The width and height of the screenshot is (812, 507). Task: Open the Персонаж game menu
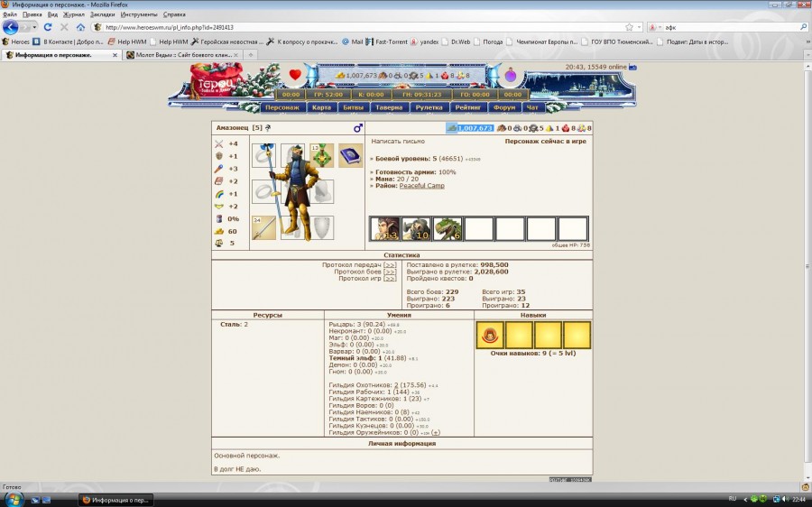coord(282,107)
